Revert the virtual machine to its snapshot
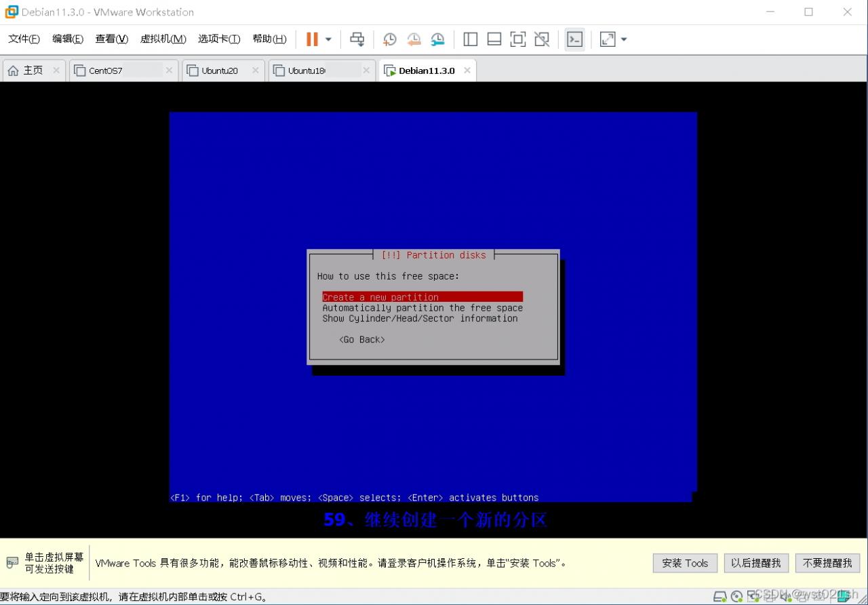868x605 pixels. 414,39
